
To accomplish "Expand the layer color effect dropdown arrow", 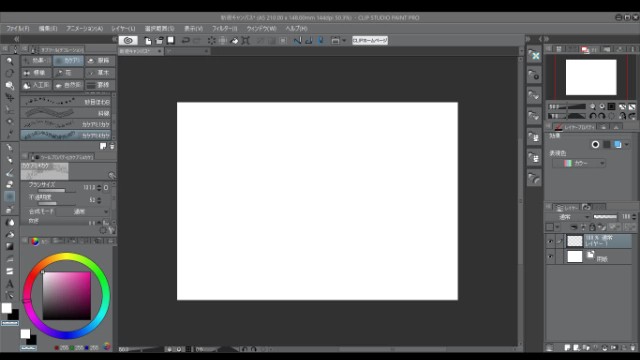I will pyautogui.click(x=627, y=144).
